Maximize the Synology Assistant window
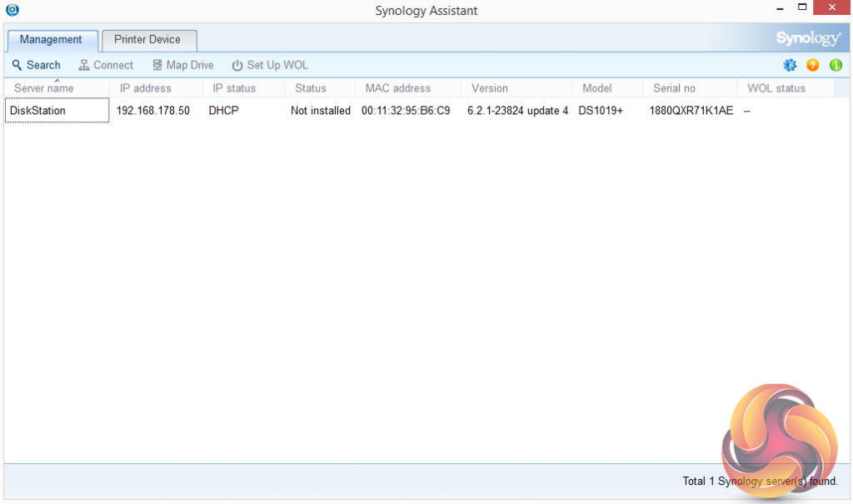Viewport: 853px width, 504px height. [x=802, y=7]
